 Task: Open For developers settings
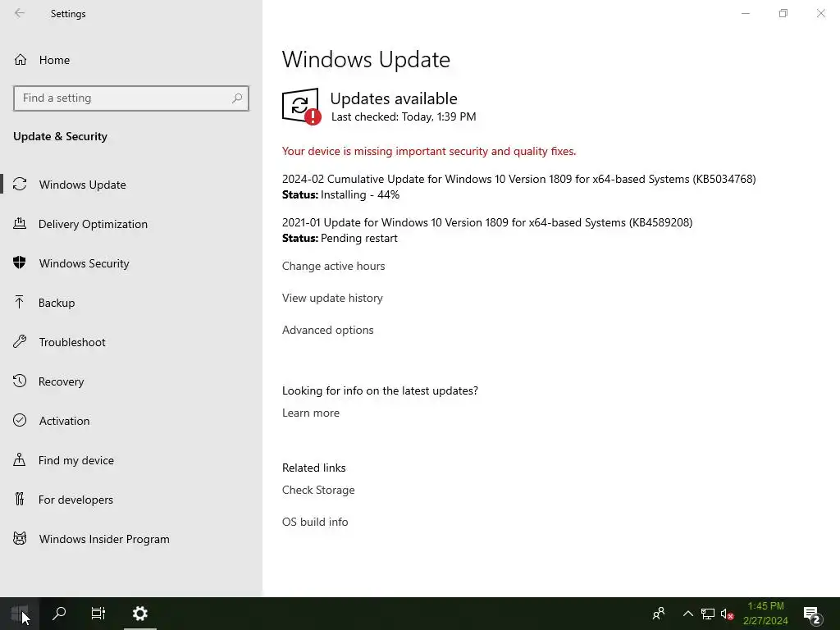(x=75, y=500)
